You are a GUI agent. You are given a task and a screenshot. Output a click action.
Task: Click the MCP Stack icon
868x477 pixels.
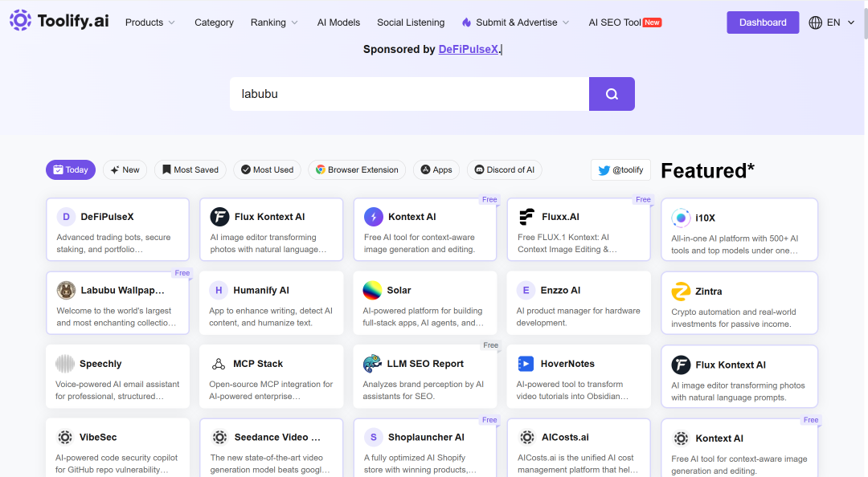[x=219, y=364]
